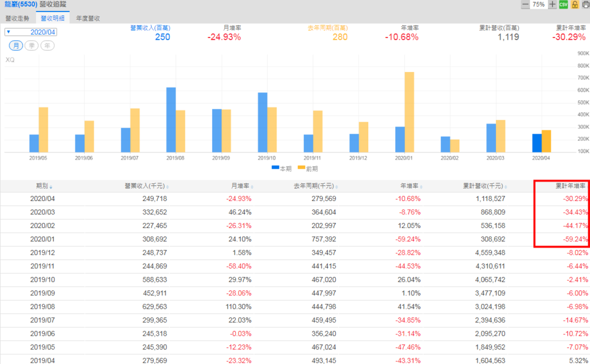
Task: Click the summary 月增率 value -24.93%
Action: coord(224,37)
